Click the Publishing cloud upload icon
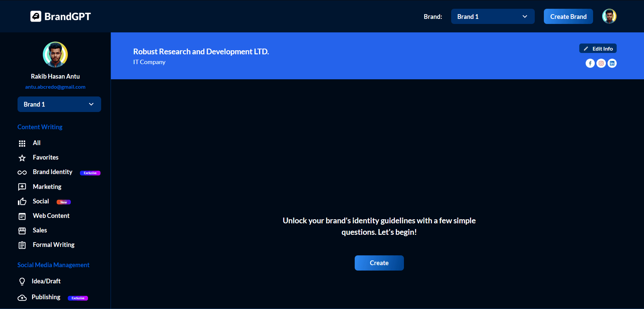The height and width of the screenshot is (309, 644). tap(22, 298)
